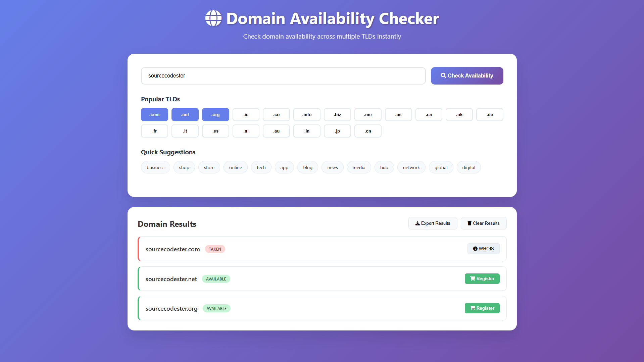Select the .info TLD option
The width and height of the screenshot is (644, 362).
pyautogui.click(x=307, y=115)
